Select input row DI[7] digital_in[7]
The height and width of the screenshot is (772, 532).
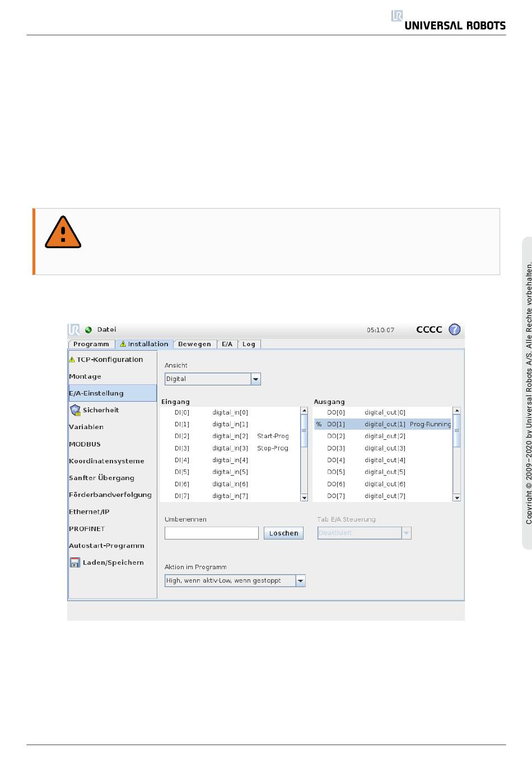click(230, 496)
